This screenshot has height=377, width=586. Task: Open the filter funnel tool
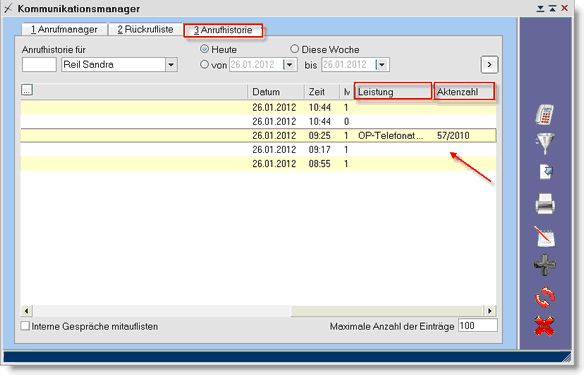point(545,143)
